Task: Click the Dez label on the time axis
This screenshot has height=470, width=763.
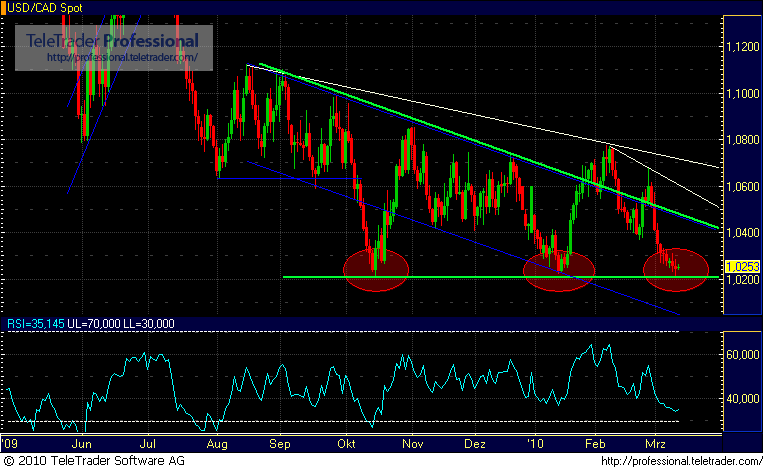Action: 475,444
